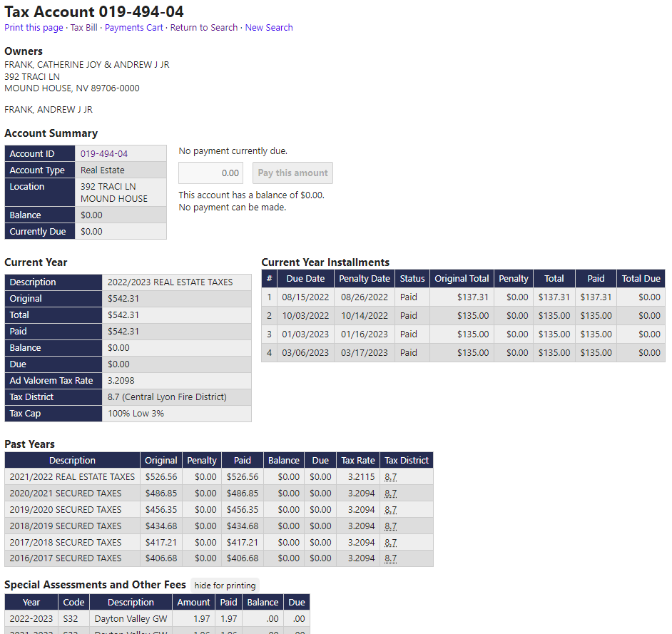Click the payment amount input field

(210, 173)
